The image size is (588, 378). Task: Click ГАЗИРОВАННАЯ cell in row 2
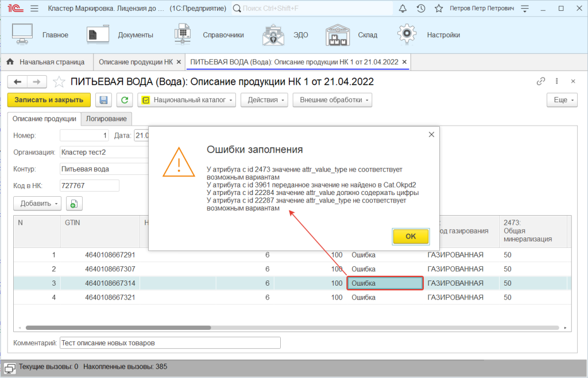tap(461, 269)
